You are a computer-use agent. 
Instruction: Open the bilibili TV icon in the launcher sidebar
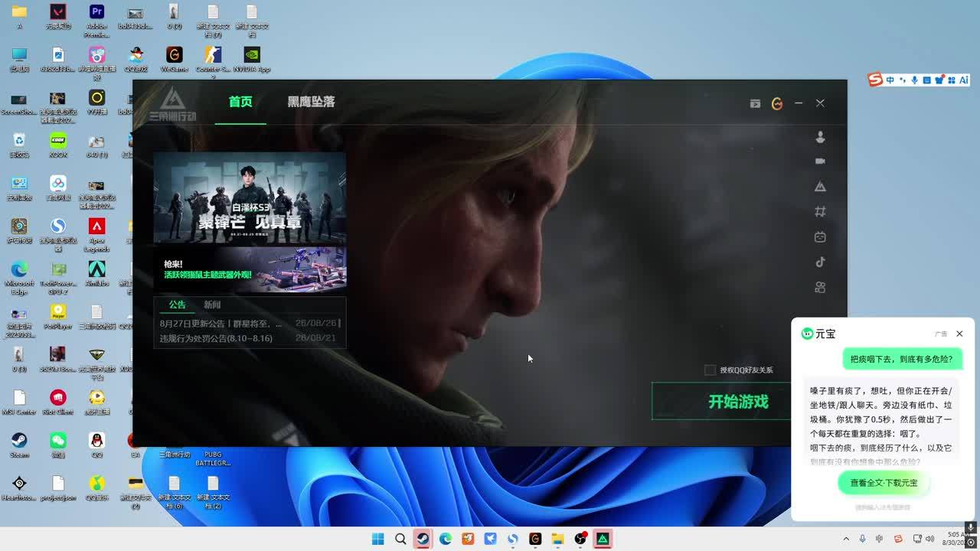tap(820, 237)
